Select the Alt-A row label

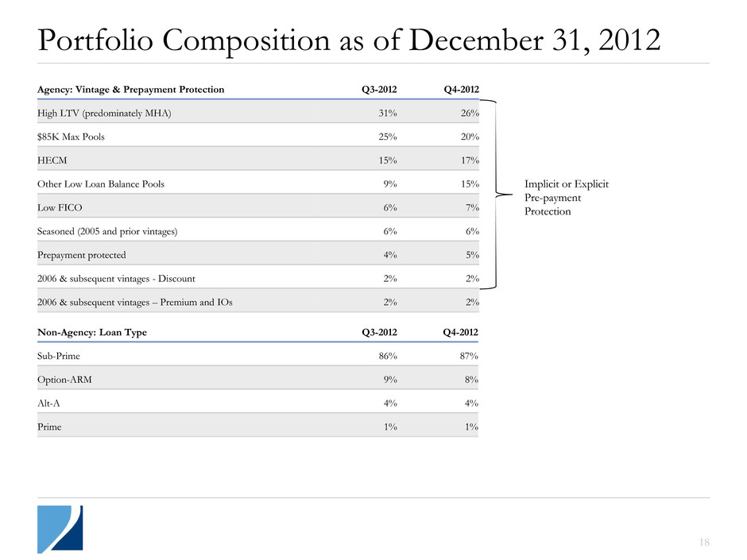(x=50, y=404)
